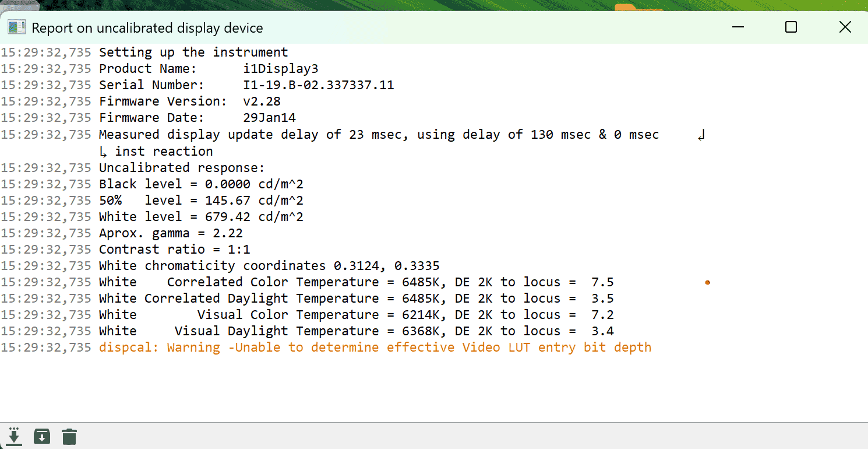Click the report window title icon

pos(16,27)
